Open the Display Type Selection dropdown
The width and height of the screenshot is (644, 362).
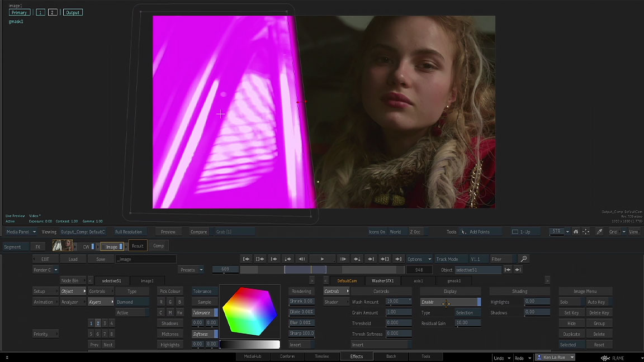coord(468,313)
